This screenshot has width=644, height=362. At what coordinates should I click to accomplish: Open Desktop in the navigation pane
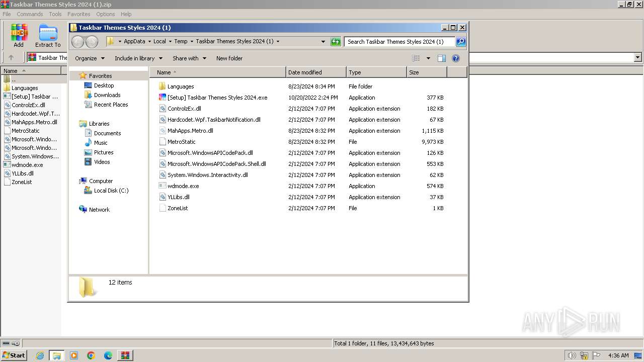(x=104, y=85)
